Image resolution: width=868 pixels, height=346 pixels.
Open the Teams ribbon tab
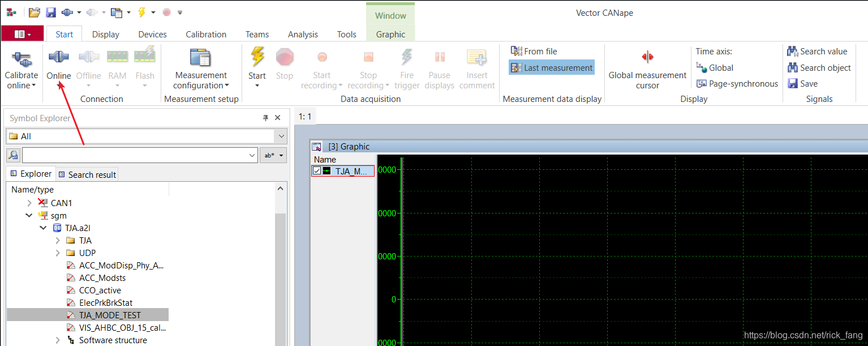257,34
